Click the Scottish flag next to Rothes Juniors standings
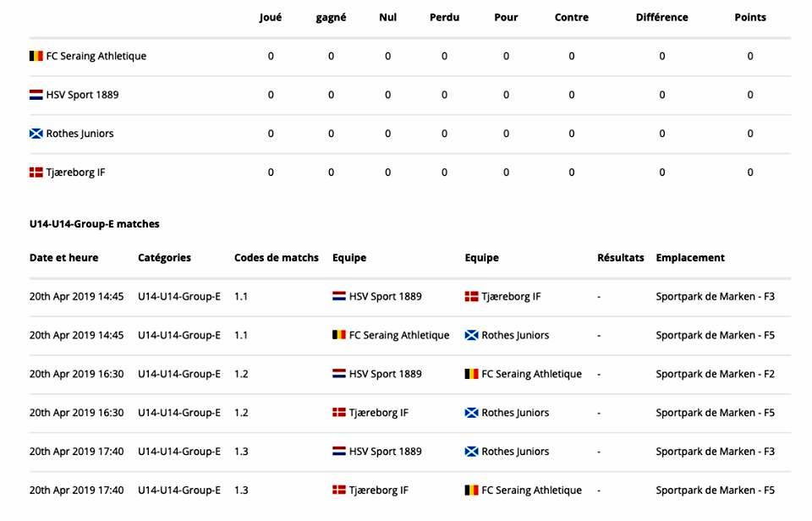Image resolution: width=812 pixels, height=521 pixels. (36, 134)
